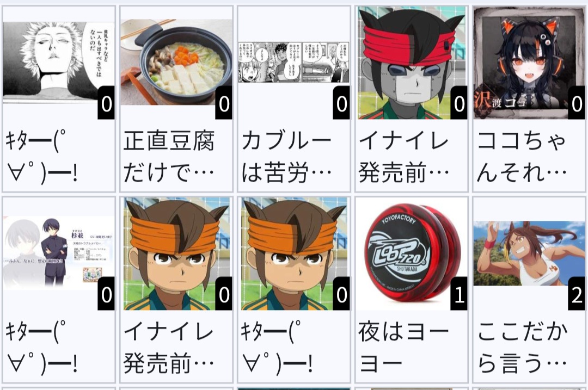Open the 沢渡ココ cat-ear girl thumbnail
Image resolution: width=588 pixels, height=390 pixels.
click(x=529, y=63)
